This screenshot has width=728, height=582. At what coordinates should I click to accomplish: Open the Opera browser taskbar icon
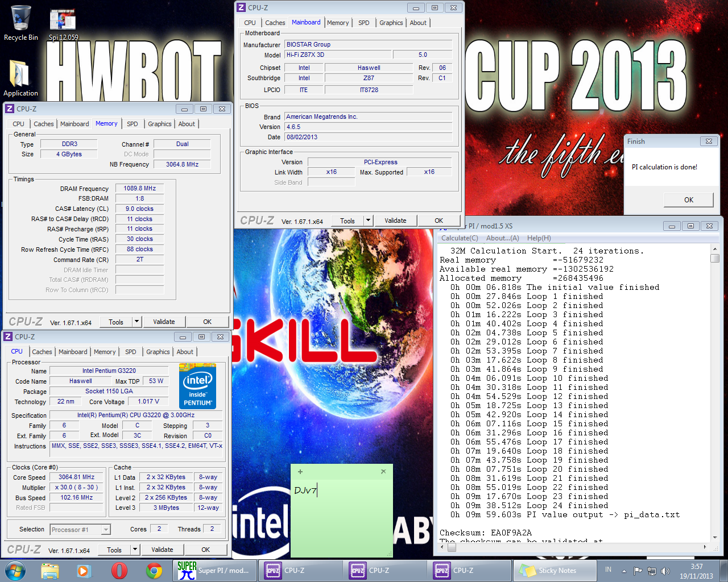[119, 571]
